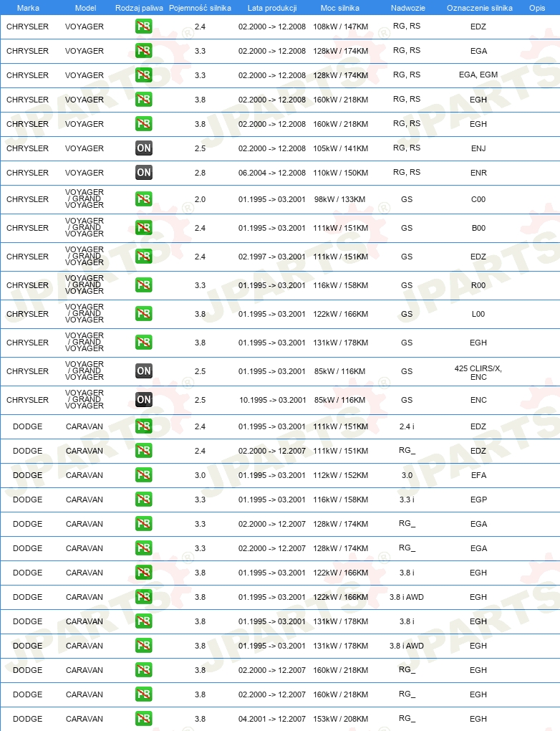Screen dimensions: 560x731
Task: Click petrol icon in Caravan 131kW 3.8 i row
Action: click(143, 621)
